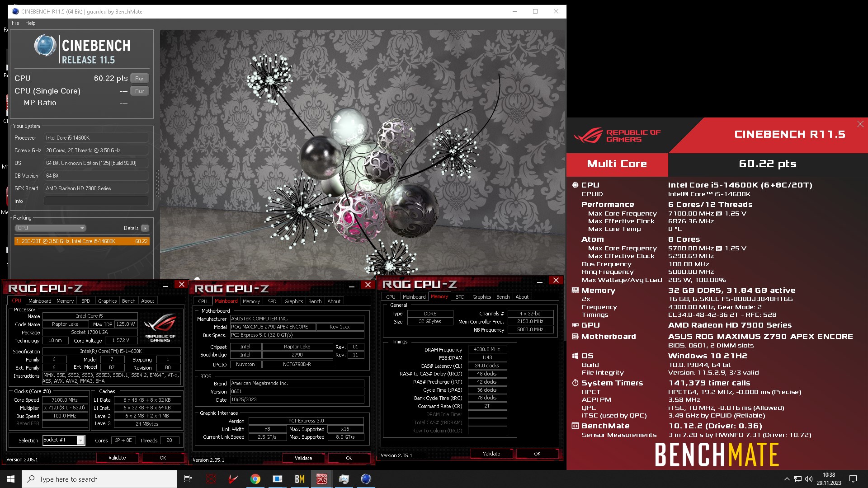
Task: Launch Google Chrome from the taskbar
Action: pyautogui.click(x=255, y=479)
